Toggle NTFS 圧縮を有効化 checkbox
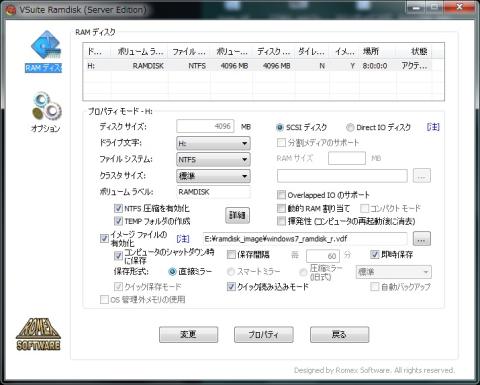This screenshot has width=480, height=385. tap(118, 208)
